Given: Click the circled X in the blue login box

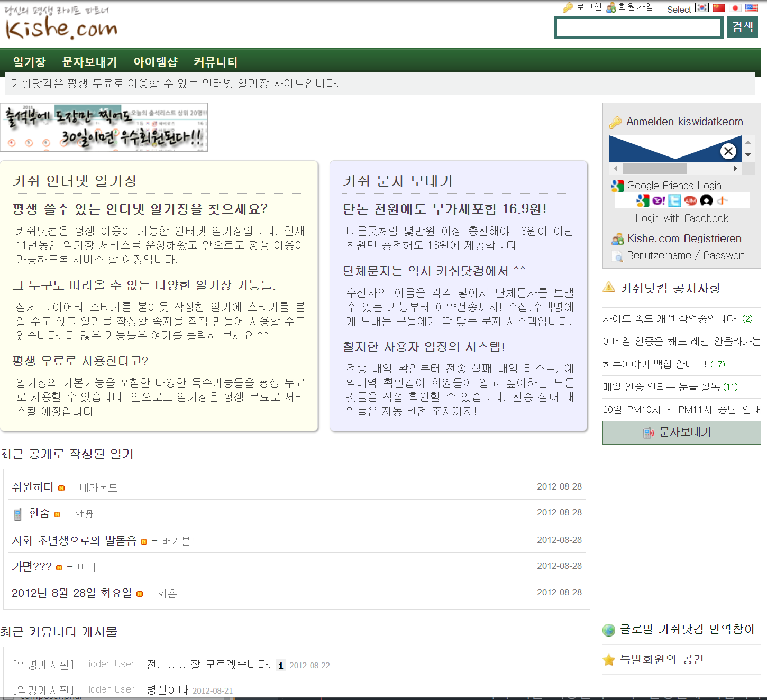Looking at the screenshot, I should [728, 151].
